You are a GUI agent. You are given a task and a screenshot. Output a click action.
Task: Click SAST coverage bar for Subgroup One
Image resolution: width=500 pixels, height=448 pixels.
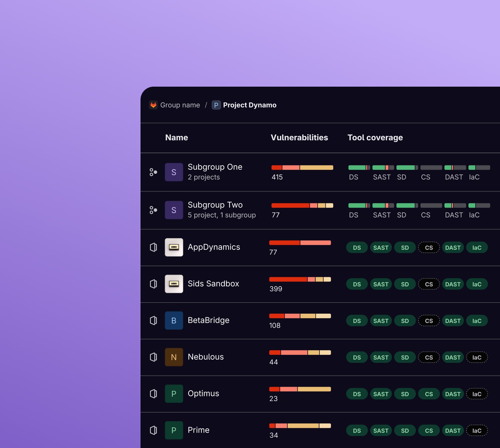tap(383, 168)
